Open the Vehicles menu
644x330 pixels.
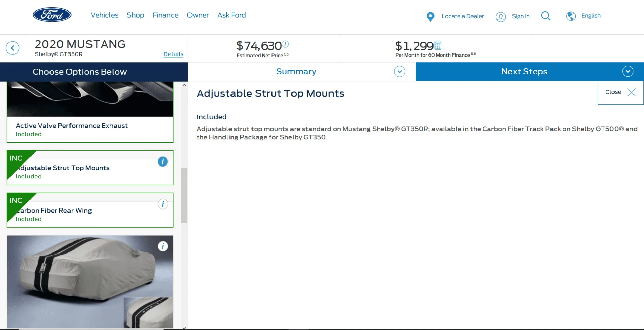click(104, 15)
